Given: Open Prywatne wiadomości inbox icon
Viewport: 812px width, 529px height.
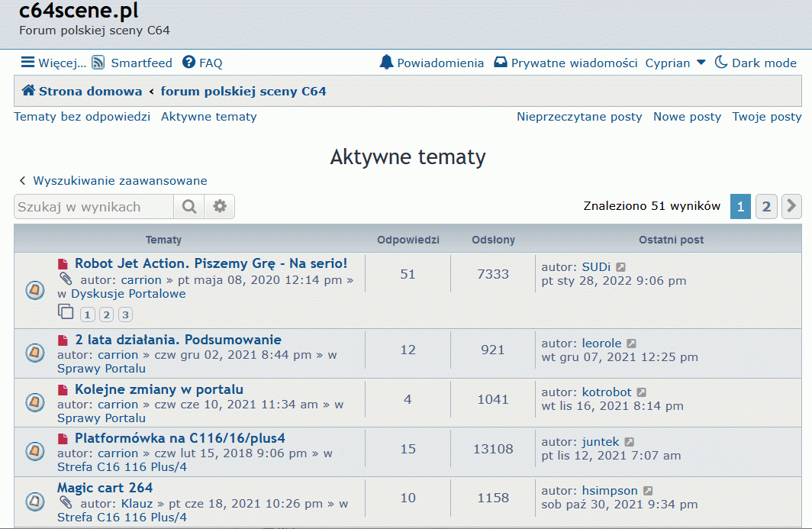Looking at the screenshot, I should 501,63.
